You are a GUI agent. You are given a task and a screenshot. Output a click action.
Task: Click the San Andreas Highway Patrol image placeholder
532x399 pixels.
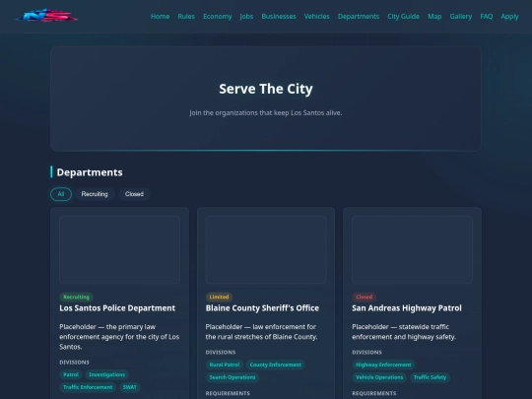(412, 249)
